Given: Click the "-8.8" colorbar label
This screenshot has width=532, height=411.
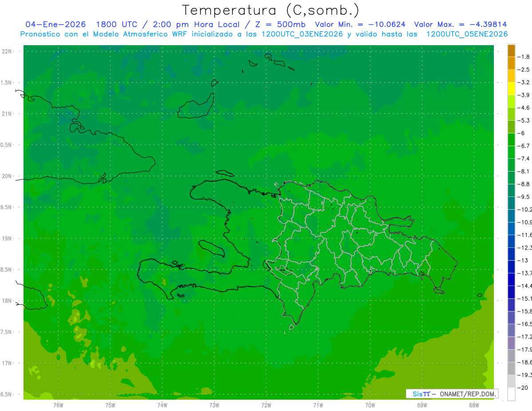Looking at the screenshot, I should pos(524,184).
